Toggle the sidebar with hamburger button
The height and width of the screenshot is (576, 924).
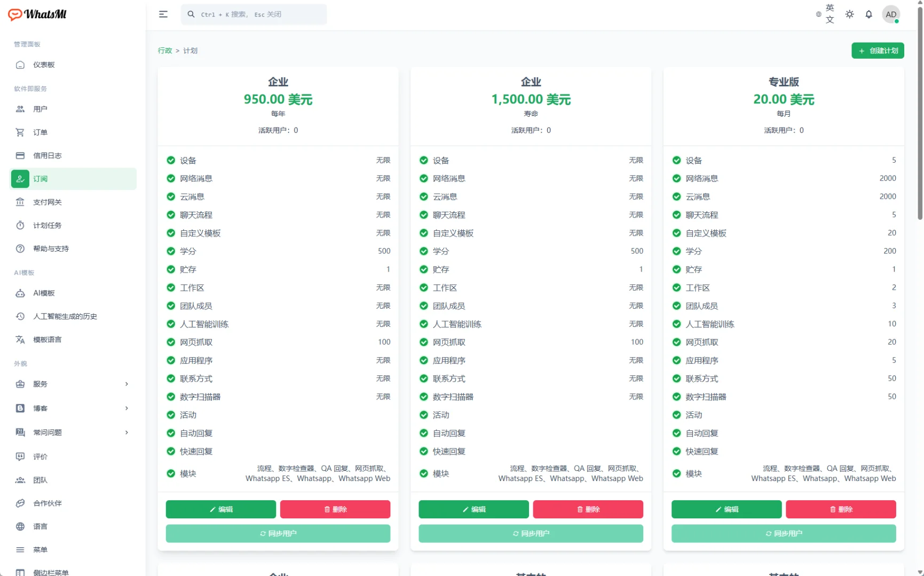[x=163, y=14]
